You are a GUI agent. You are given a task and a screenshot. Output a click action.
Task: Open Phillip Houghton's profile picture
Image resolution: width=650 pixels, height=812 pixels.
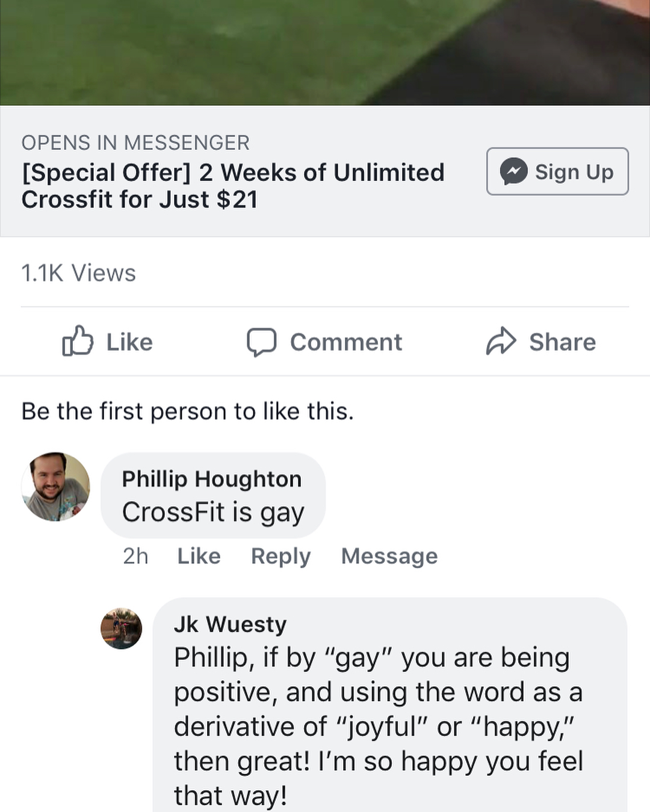click(x=55, y=486)
